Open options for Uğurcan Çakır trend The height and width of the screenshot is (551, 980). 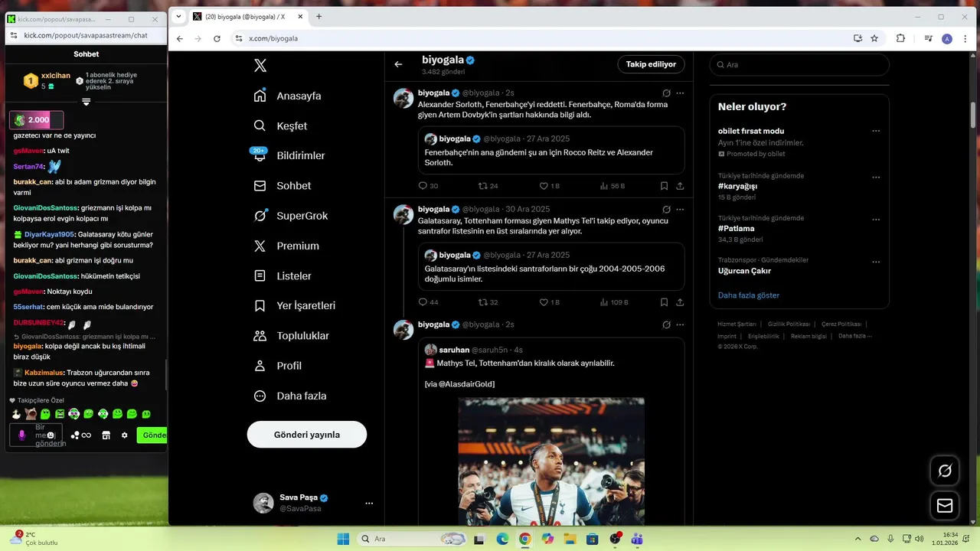click(x=876, y=261)
